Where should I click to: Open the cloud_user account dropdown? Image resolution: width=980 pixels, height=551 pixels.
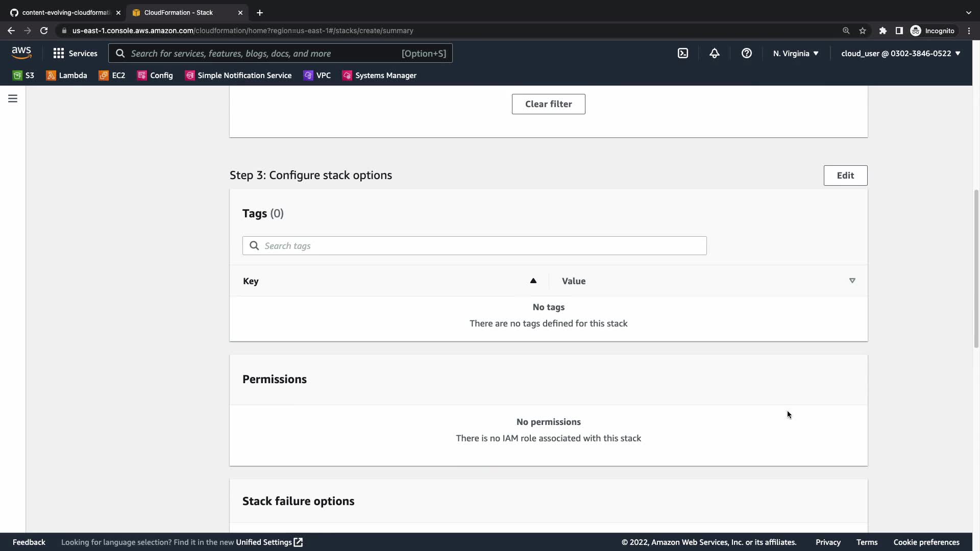(x=900, y=54)
